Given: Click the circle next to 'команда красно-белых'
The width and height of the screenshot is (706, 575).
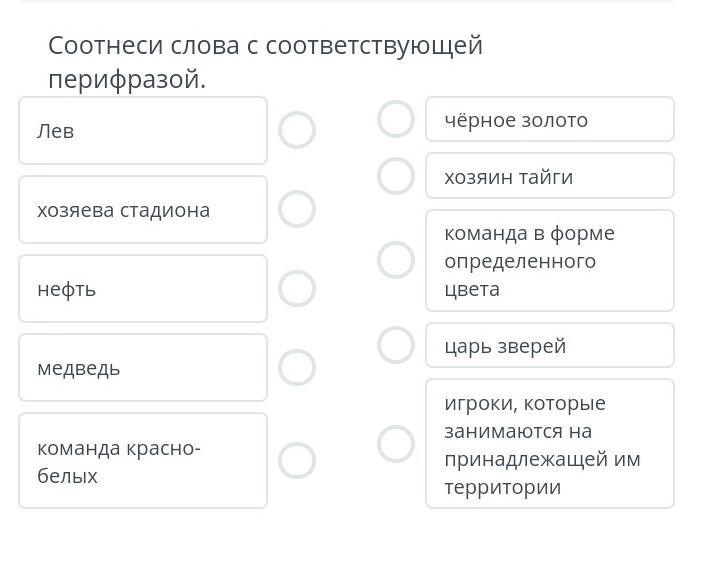Looking at the screenshot, I should coord(297,460).
